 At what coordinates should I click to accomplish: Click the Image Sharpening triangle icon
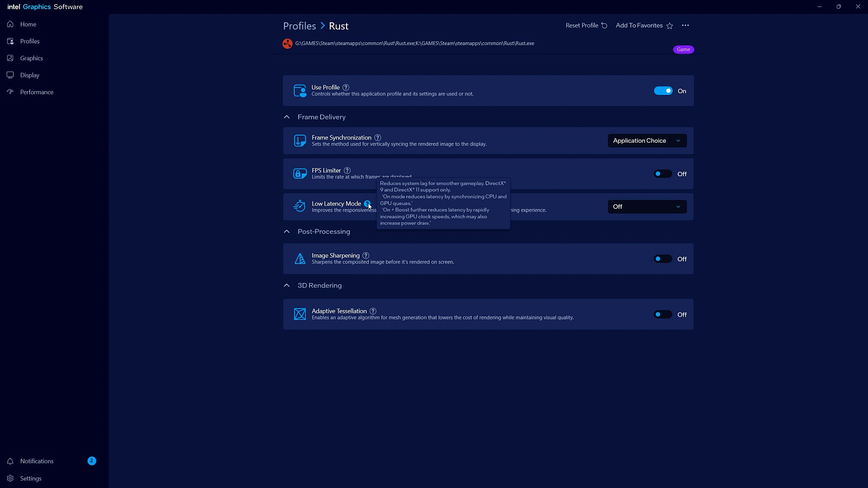[300, 259]
